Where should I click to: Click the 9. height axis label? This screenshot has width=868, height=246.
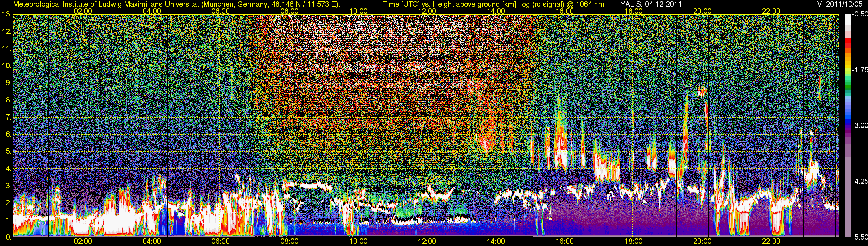(x=8, y=83)
